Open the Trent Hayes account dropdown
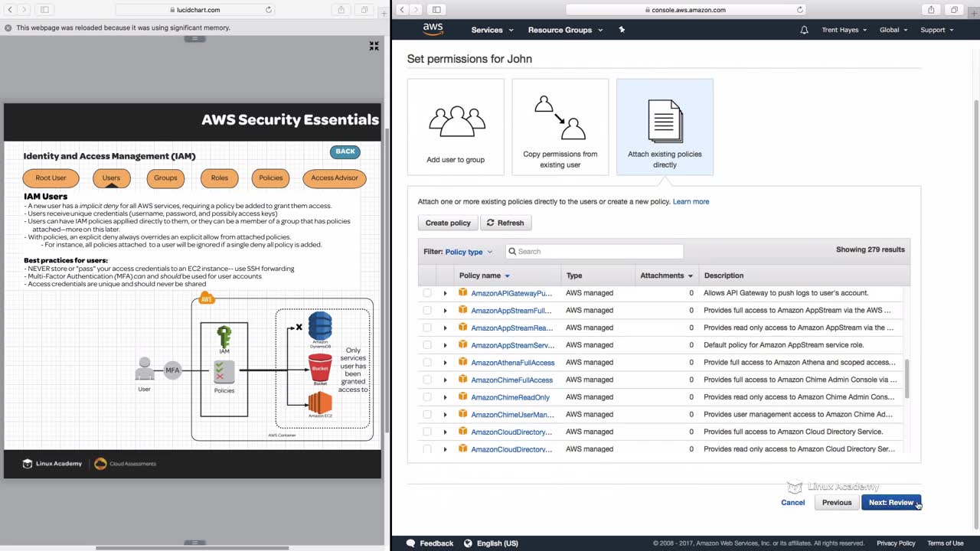The height and width of the screenshot is (551, 980). click(x=844, y=30)
